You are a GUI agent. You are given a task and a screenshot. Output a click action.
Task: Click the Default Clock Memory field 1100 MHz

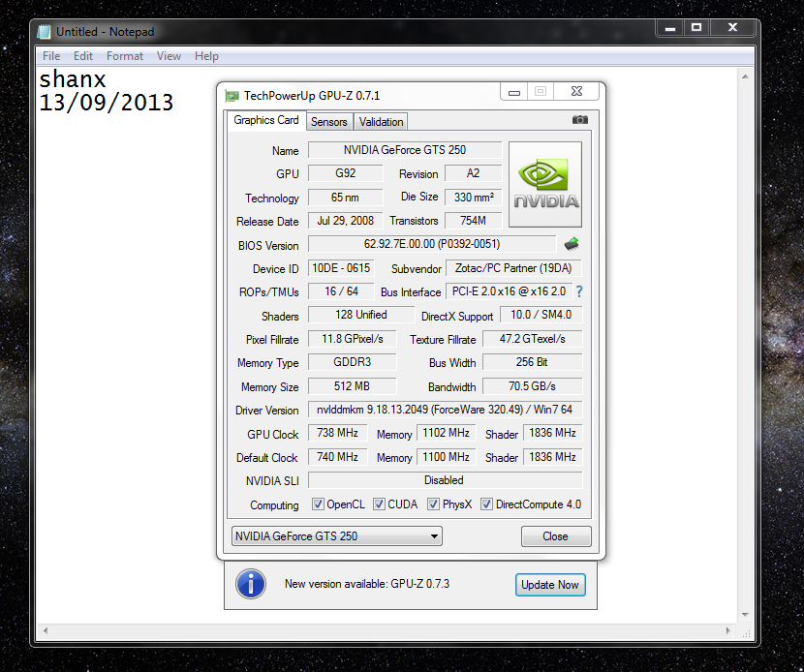pyautogui.click(x=447, y=457)
